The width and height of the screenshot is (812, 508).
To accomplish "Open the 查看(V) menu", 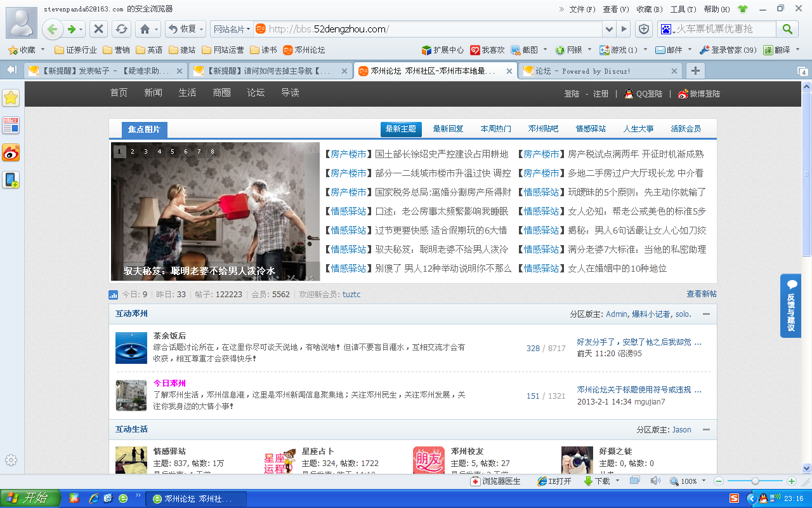I will coord(616,9).
